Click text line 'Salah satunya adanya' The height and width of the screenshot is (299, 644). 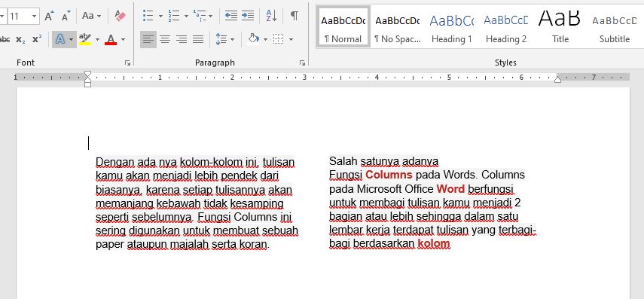point(383,160)
